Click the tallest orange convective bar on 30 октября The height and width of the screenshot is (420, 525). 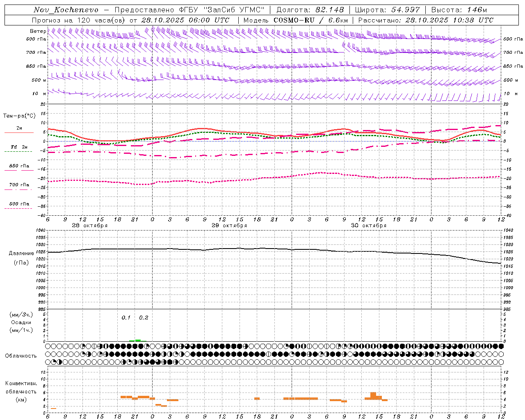coord(373,396)
